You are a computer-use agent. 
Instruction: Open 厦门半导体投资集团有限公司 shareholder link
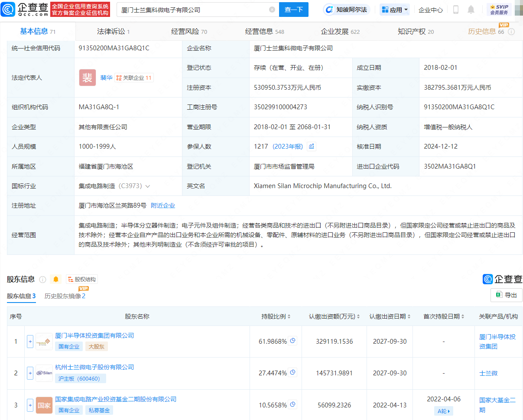click(94, 335)
